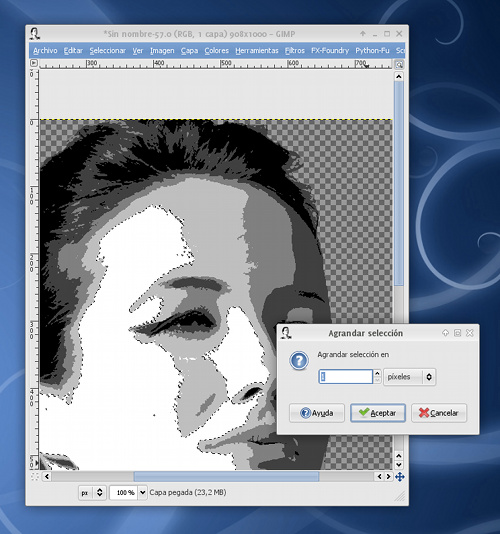
Task: Click the horizontal scrollbar right arrow
Action: coord(388,476)
